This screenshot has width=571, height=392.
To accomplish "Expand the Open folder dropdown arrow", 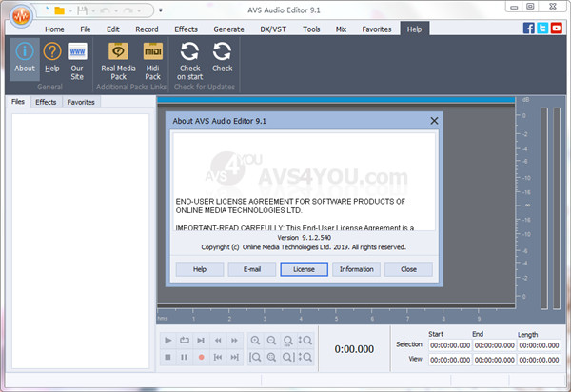I will point(70,10).
